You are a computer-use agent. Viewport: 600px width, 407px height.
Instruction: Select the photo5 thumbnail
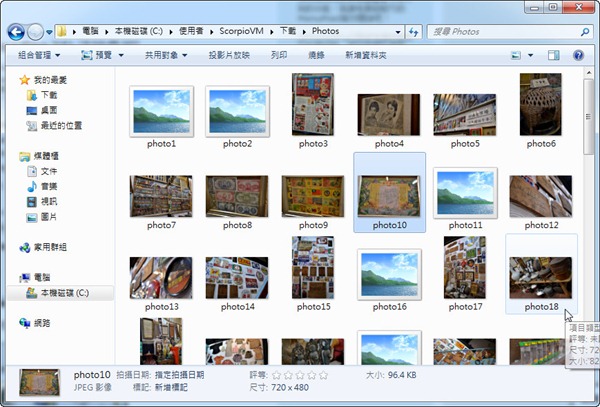point(465,115)
